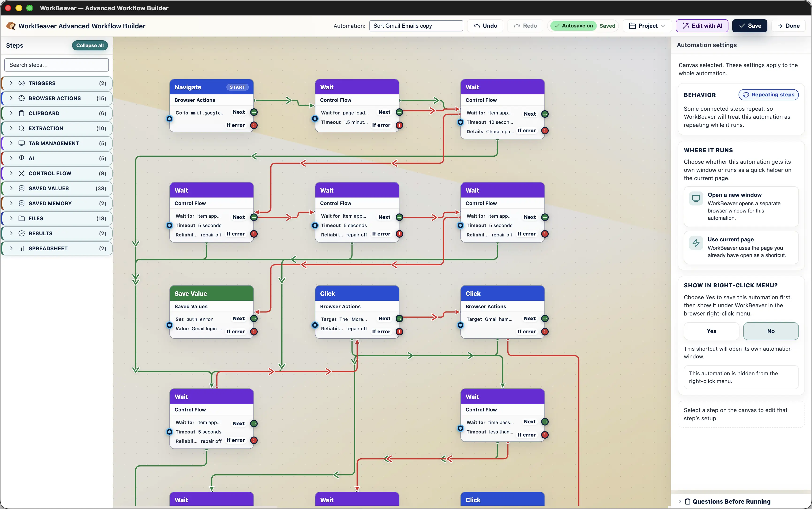Viewport: 812px width, 509px height.
Task: Click the Browser Actions category icon
Action: click(22, 98)
